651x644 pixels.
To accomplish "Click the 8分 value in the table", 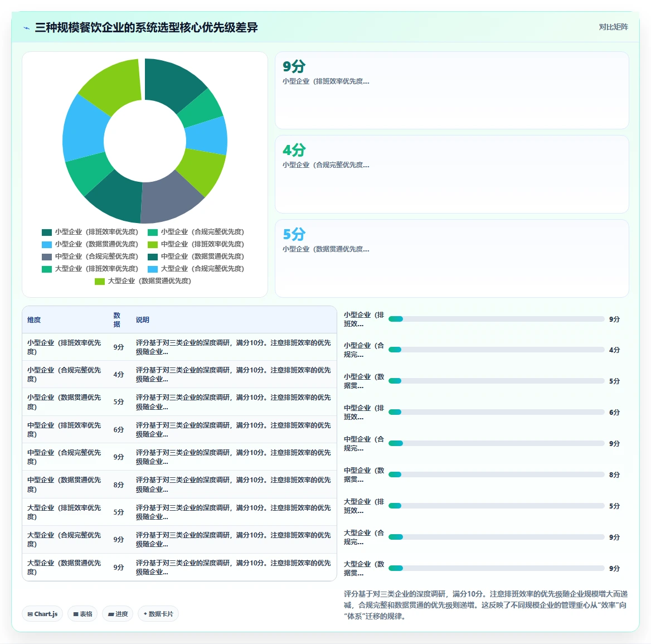I will 118,485.
